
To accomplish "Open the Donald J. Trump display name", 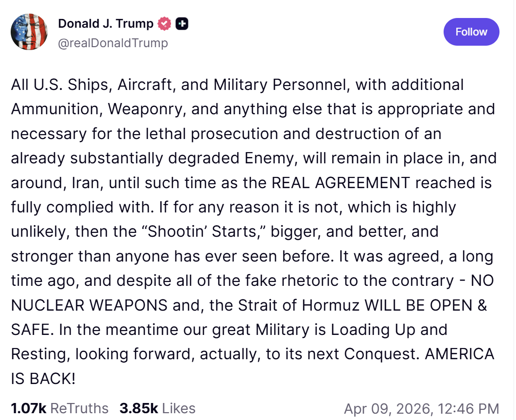I will coord(105,23).
